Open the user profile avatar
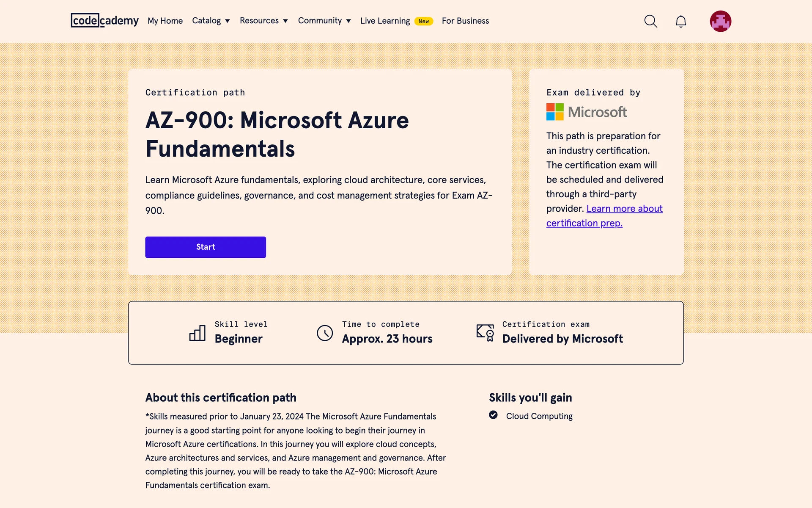Image resolution: width=812 pixels, height=508 pixels. point(720,21)
